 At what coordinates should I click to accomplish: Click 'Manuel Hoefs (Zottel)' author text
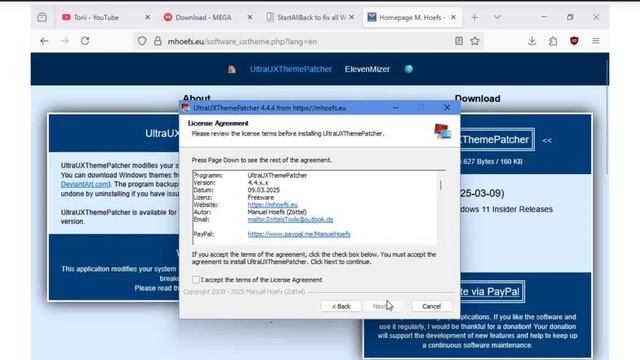277,212
